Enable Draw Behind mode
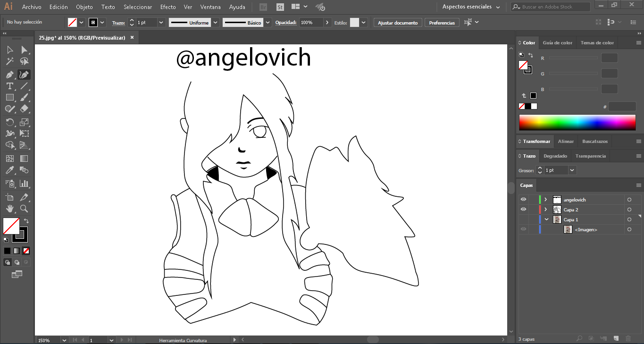Screen dimensions: 644x344 [x=17, y=262]
